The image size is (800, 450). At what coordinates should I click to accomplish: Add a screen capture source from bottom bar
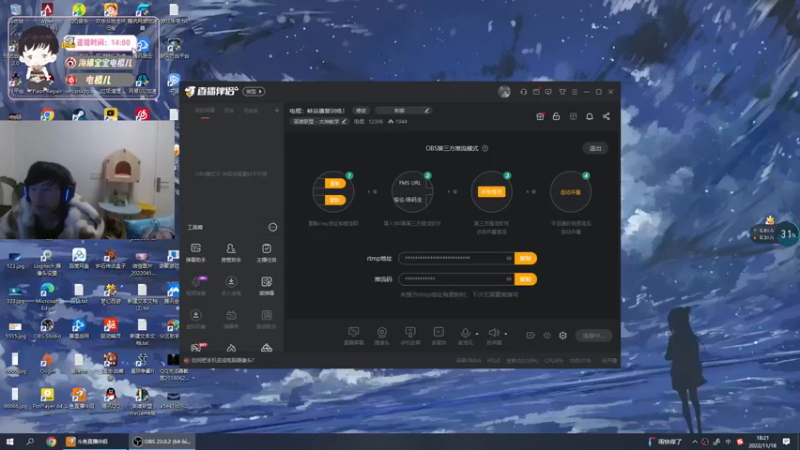pos(354,336)
